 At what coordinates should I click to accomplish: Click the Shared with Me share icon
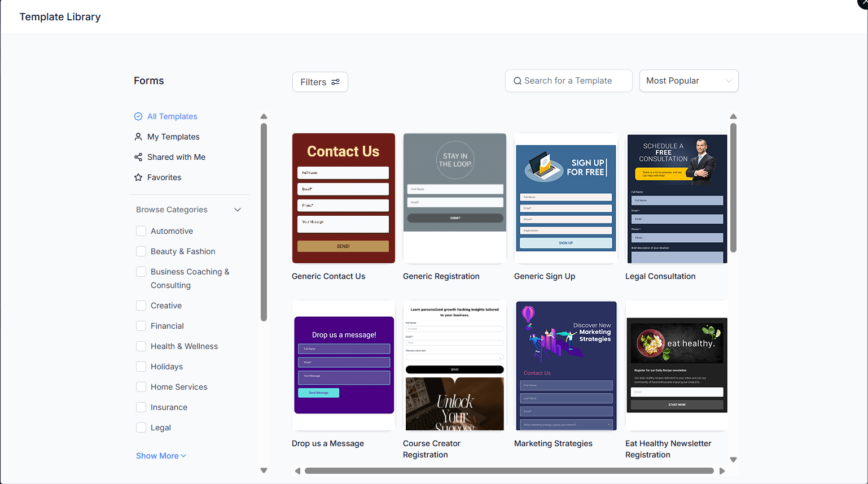tap(138, 157)
